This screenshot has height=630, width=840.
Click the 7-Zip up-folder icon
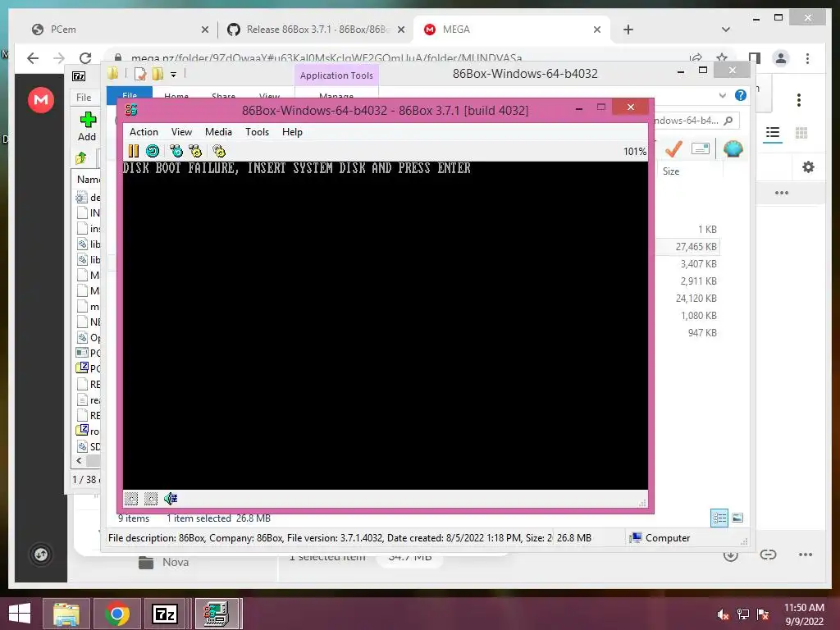81,158
